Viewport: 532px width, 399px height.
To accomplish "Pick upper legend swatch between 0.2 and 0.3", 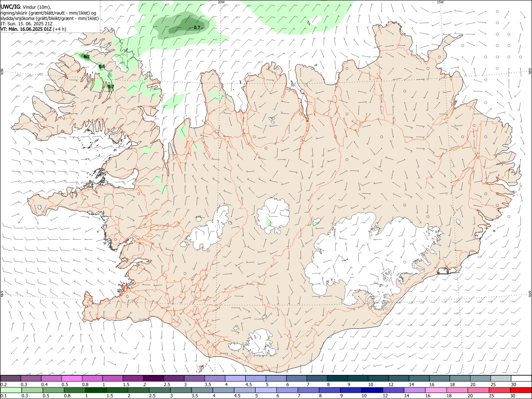I will coord(11,378).
